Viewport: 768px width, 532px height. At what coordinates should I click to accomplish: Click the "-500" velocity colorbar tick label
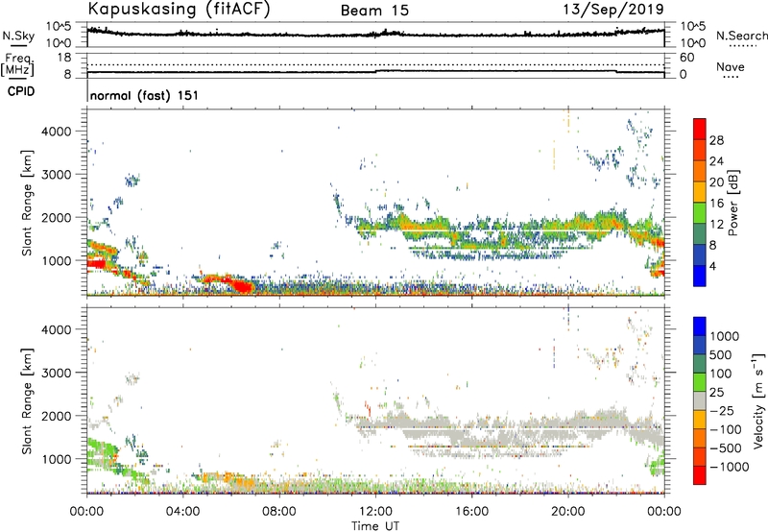click(726, 447)
